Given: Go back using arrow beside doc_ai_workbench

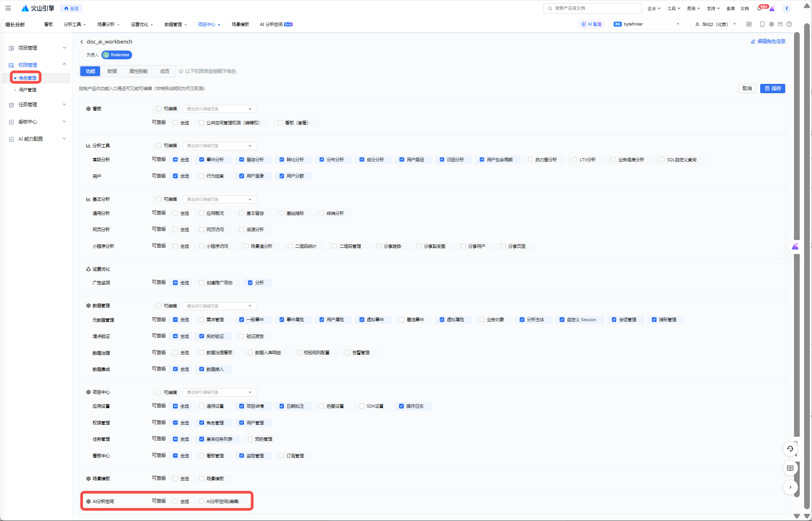Looking at the screenshot, I should (82, 42).
